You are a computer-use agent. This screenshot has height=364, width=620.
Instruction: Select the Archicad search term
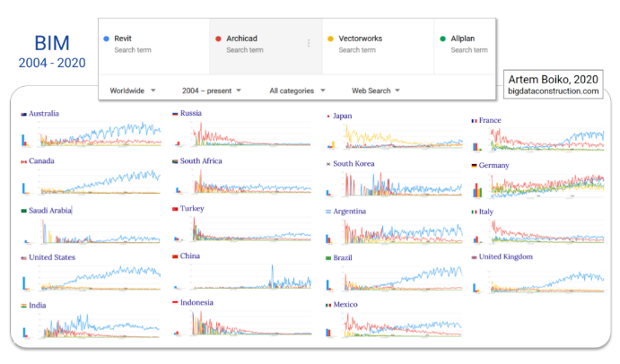click(266, 47)
